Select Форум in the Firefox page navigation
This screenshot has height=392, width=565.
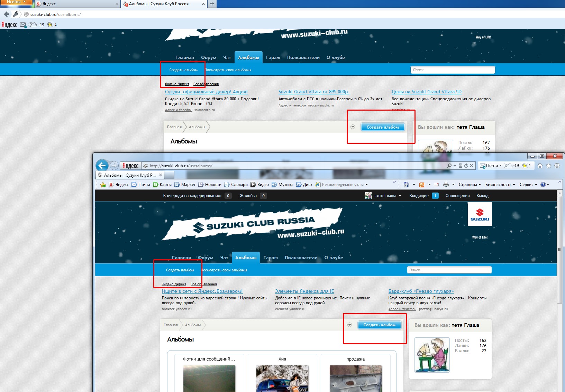click(x=208, y=57)
